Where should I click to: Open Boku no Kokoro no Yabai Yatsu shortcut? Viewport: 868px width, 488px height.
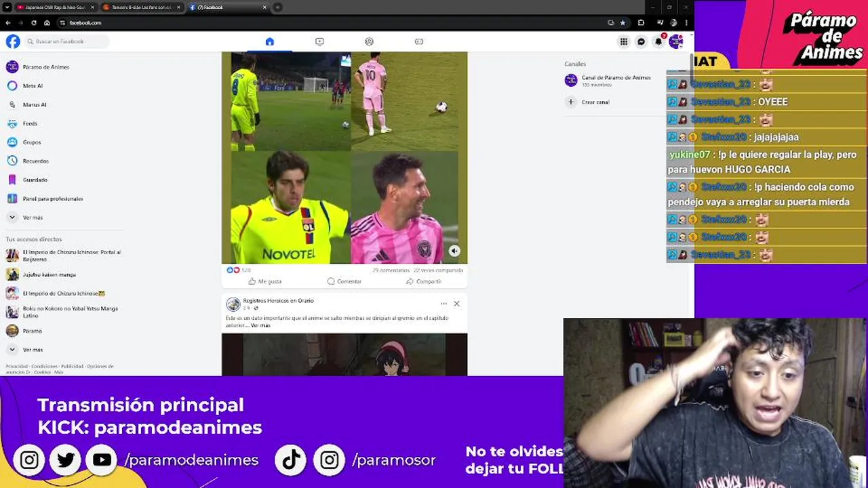pyautogui.click(x=62, y=312)
